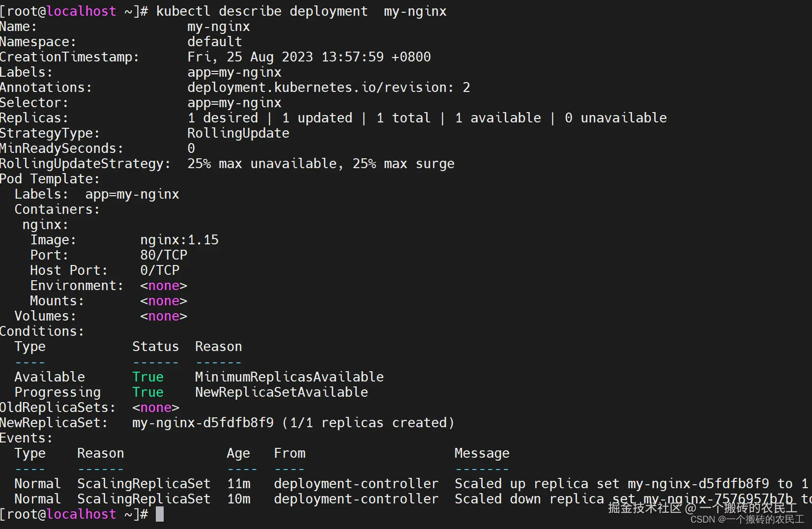
Task: Click the nginx:1.15 image value
Action: click(x=179, y=240)
